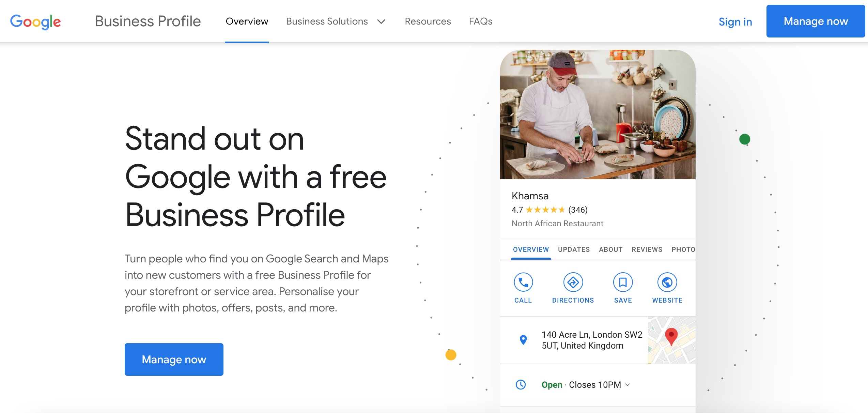
Task: Switch to the Reviews tab
Action: (647, 249)
